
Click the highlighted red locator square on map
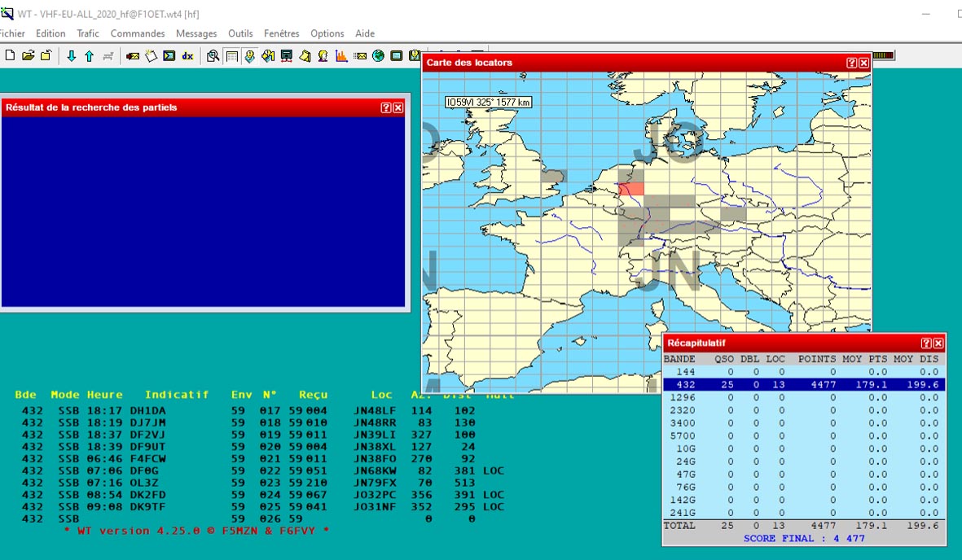(x=631, y=189)
